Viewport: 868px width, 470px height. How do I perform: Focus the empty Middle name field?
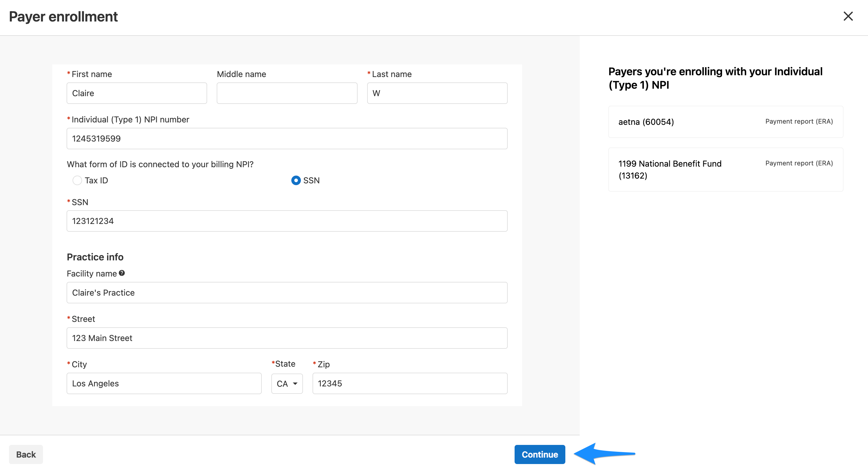(287, 93)
